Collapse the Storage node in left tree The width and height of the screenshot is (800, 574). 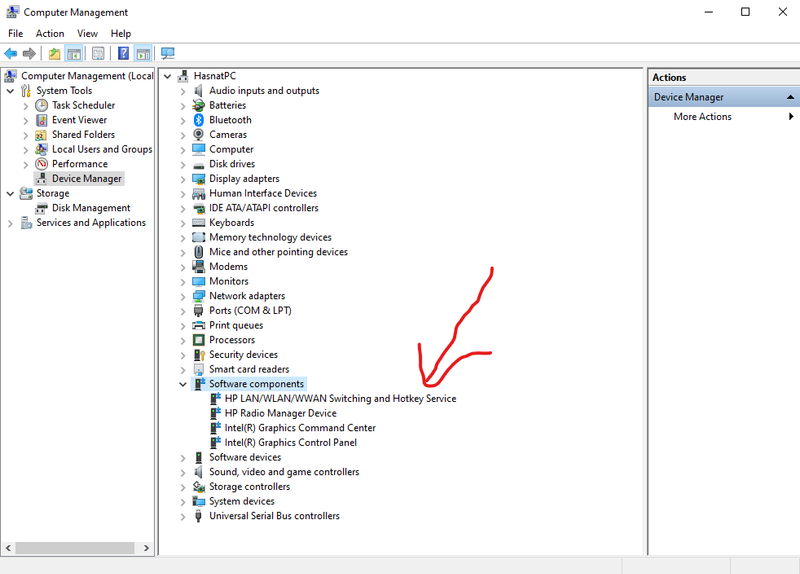(10, 193)
